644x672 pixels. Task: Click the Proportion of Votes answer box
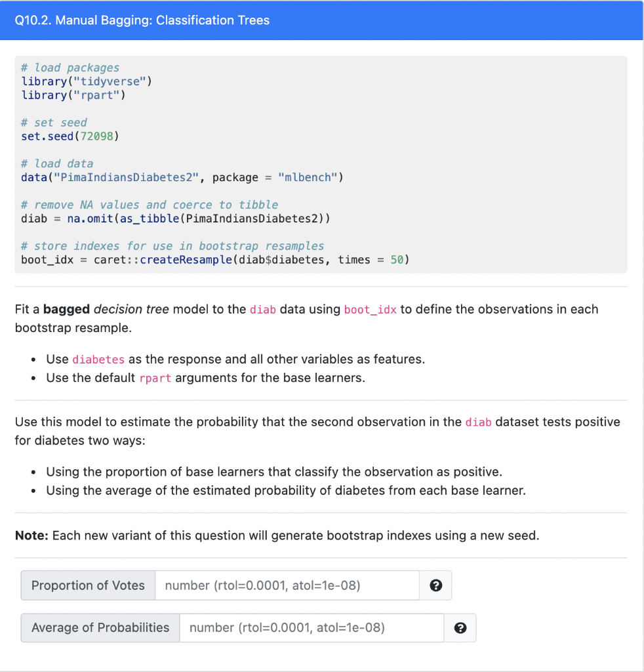click(287, 585)
